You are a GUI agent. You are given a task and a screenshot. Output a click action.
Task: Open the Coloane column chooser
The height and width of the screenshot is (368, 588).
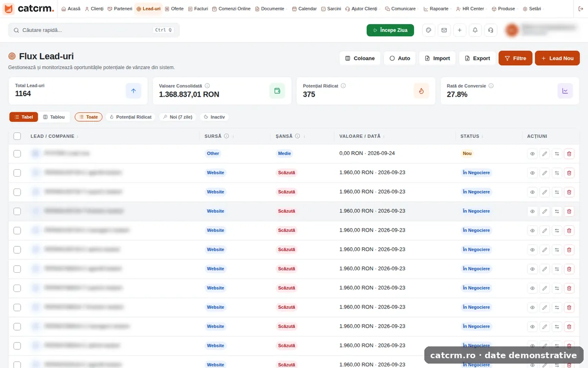coord(360,58)
